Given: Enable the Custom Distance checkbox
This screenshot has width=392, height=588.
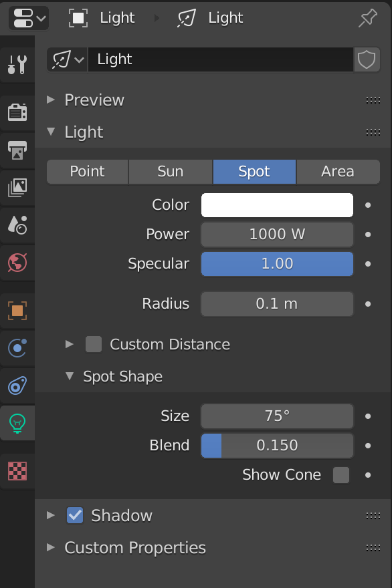Looking at the screenshot, I should tap(94, 344).
